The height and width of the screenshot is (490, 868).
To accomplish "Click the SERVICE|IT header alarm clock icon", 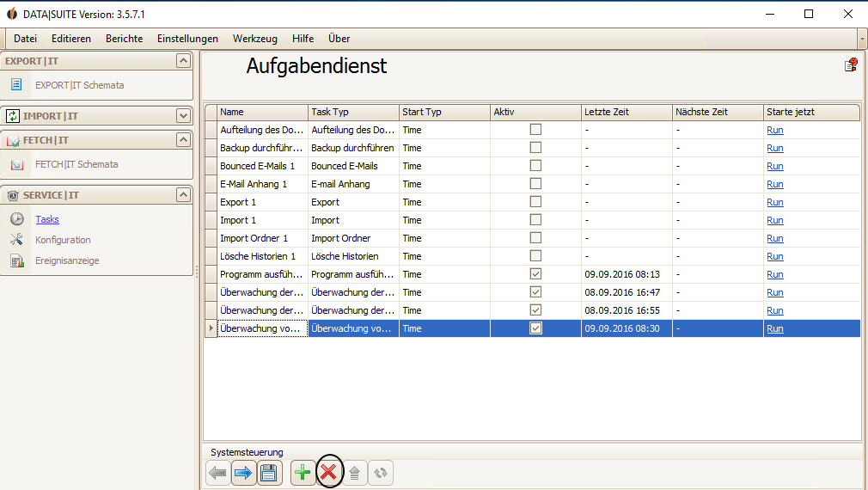I will [x=13, y=195].
